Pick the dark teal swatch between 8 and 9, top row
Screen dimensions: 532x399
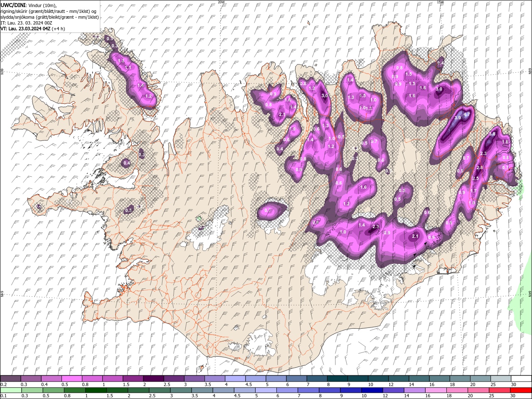(x=337, y=379)
